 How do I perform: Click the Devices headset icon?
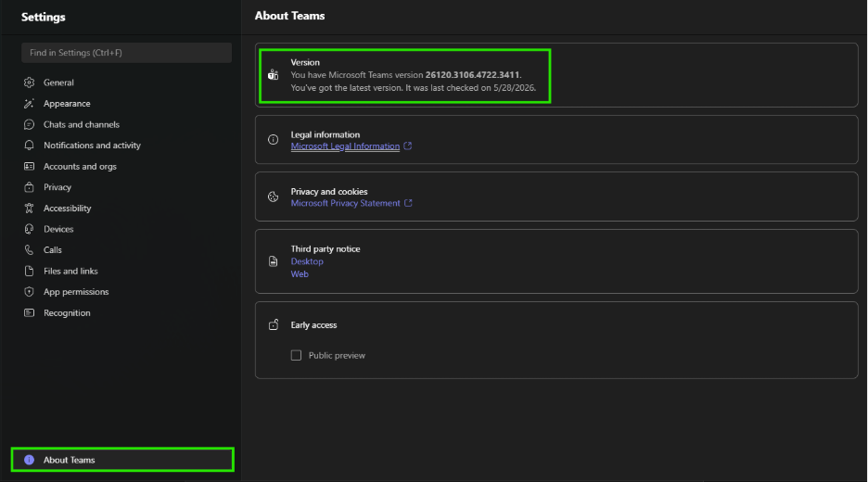tap(30, 229)
